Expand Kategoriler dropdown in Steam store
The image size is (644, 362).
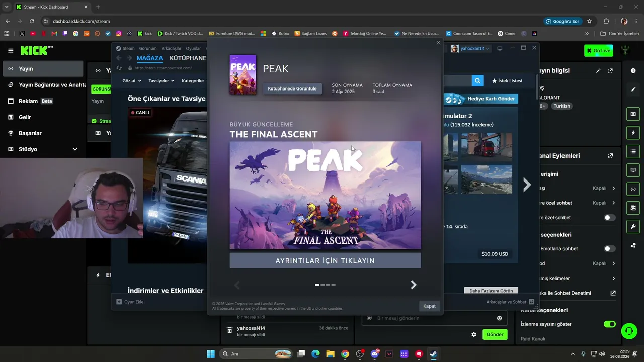click(195, 81)
